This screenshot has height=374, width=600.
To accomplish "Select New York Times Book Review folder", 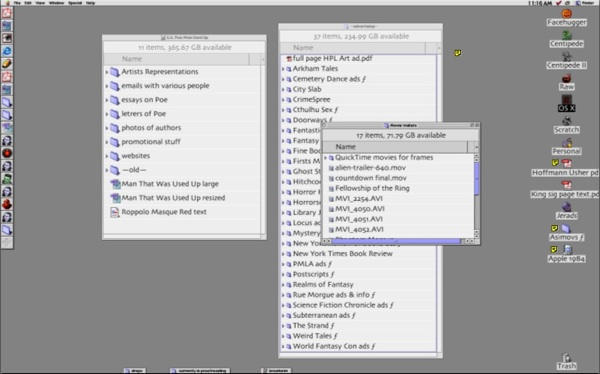I will 342,254.
